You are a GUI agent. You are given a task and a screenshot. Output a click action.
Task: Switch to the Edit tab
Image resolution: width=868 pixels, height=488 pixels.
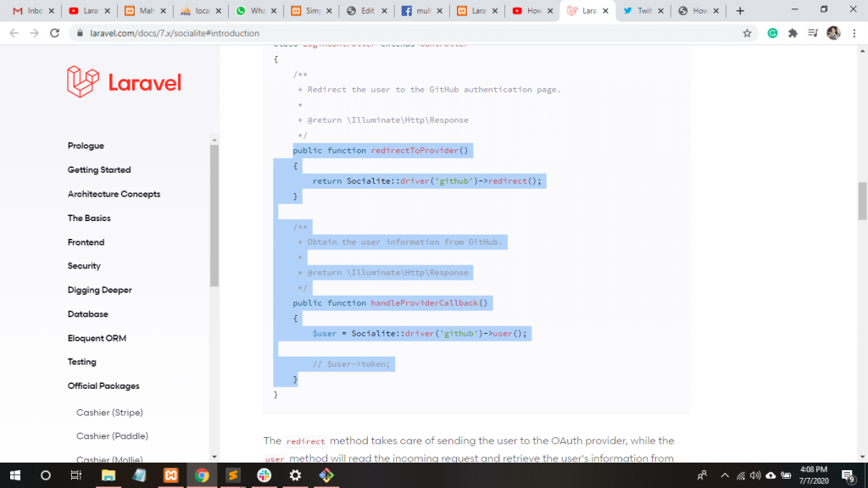point(366,11)
